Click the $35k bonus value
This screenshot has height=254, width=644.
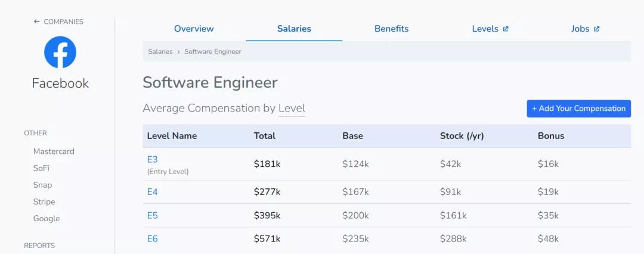click(549, 216)
